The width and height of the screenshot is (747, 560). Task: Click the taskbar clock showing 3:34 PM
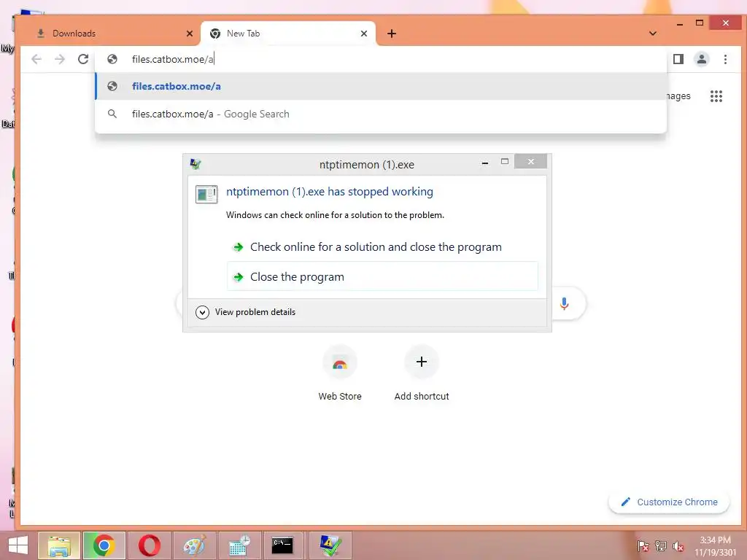pyautogui.click(x=715, y=545)
